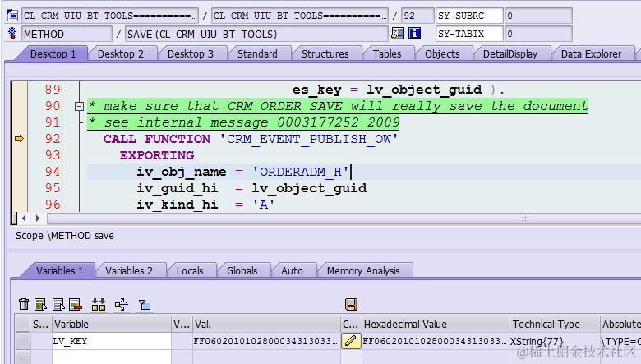Image resolution: width=641 pixels, height=364 pixels.
Task: Click the Val. cell of the LV_KEY row
Action: click(266, 341)
